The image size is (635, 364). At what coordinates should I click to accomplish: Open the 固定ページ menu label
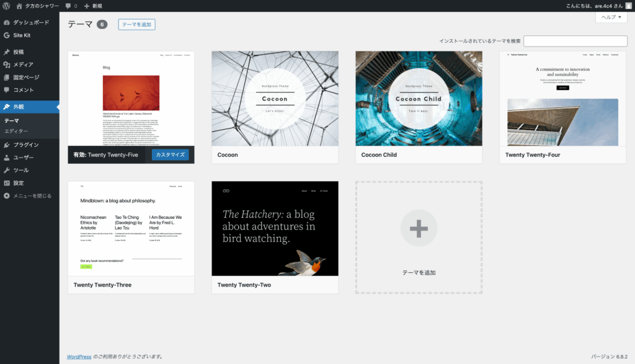coord(26,78)
